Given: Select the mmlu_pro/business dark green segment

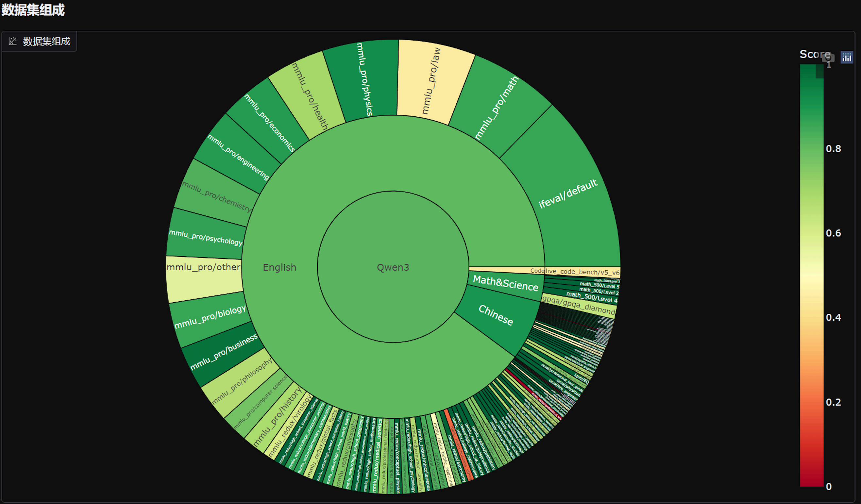Looking at the screenshot, I should (224, 352).
